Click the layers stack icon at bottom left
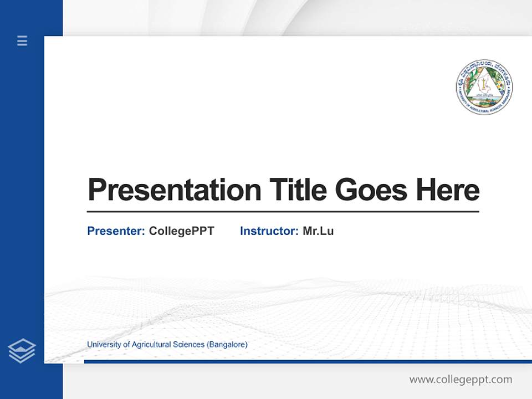Image resolution: width=532 pixels, height=399 pixels. click(x=22, y=350)
